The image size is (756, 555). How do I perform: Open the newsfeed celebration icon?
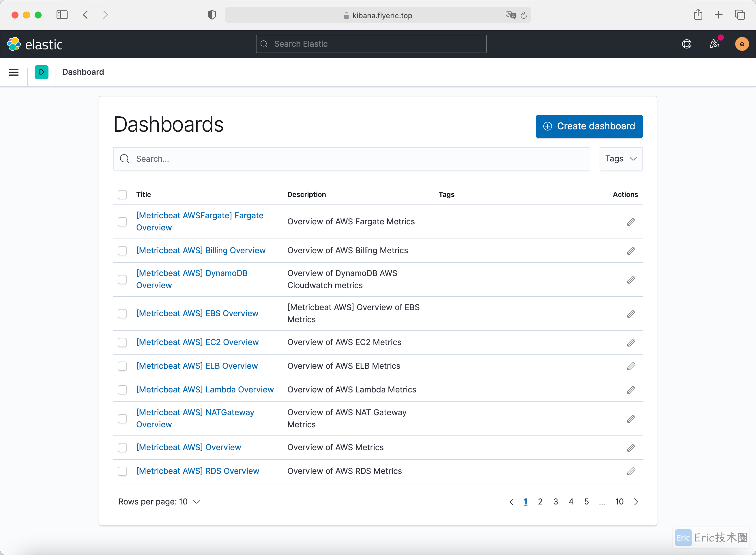[x=714, y=44]
